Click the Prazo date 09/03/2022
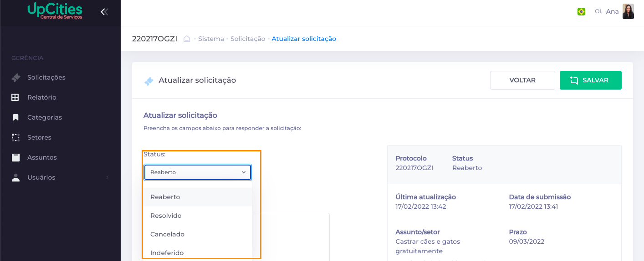The image size is (644, 261). click(x=526, y=241)
